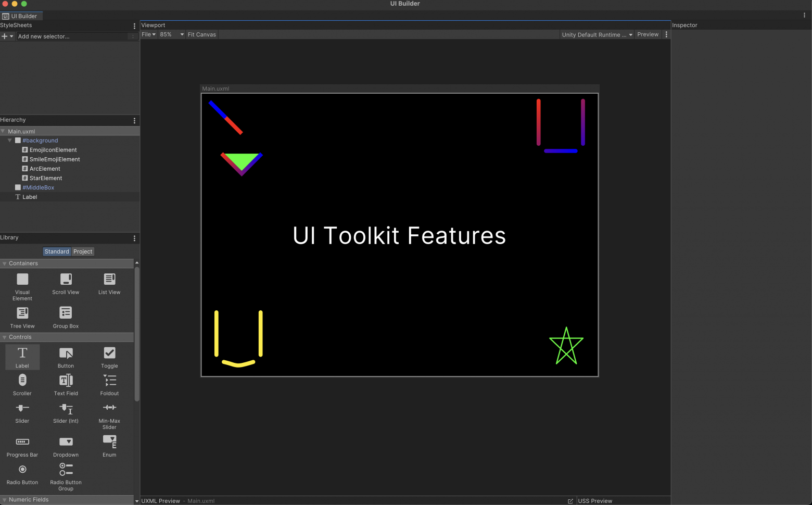Select the Text Field control icon

pyautogui.click(x=66, y=381)
